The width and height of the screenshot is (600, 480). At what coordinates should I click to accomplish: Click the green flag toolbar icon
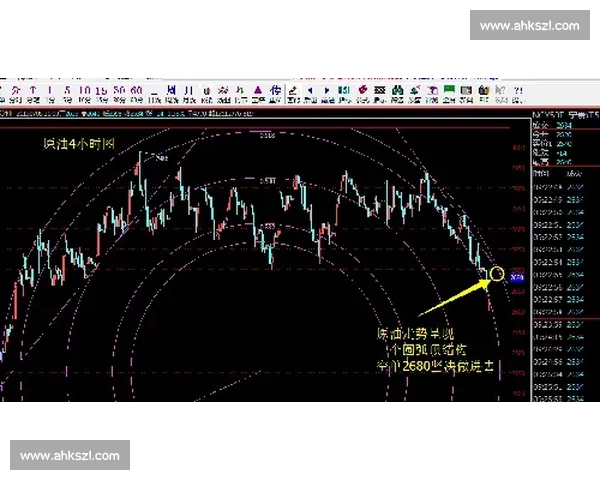(449, 94)
